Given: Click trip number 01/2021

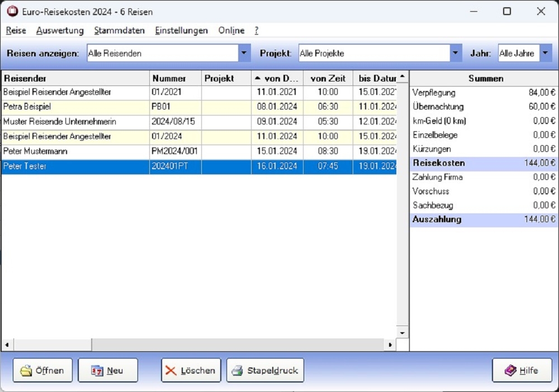Looking at the screenshot, I should pyautogui.click(x=167, y=92).
